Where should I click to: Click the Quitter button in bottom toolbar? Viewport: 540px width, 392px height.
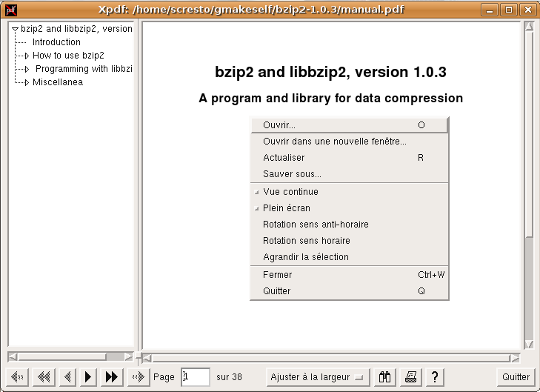pyautogui.click(x=516, y=377)
